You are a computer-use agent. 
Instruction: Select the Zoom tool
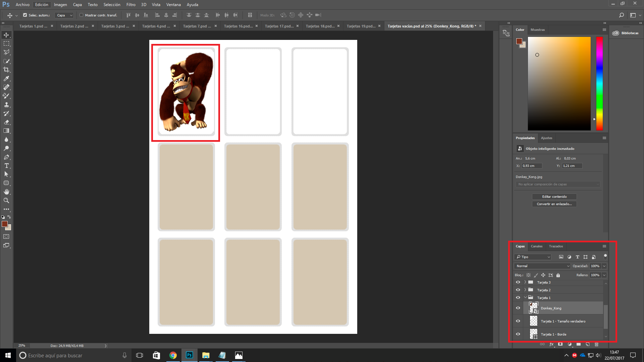[x=6, y=200]
